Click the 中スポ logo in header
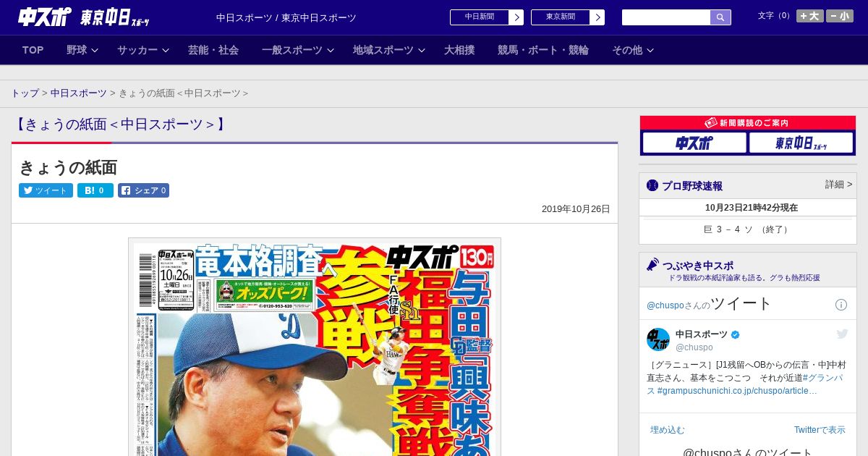Image resolution: width=868 pixels, height=456 pixels. click(45, 17)
